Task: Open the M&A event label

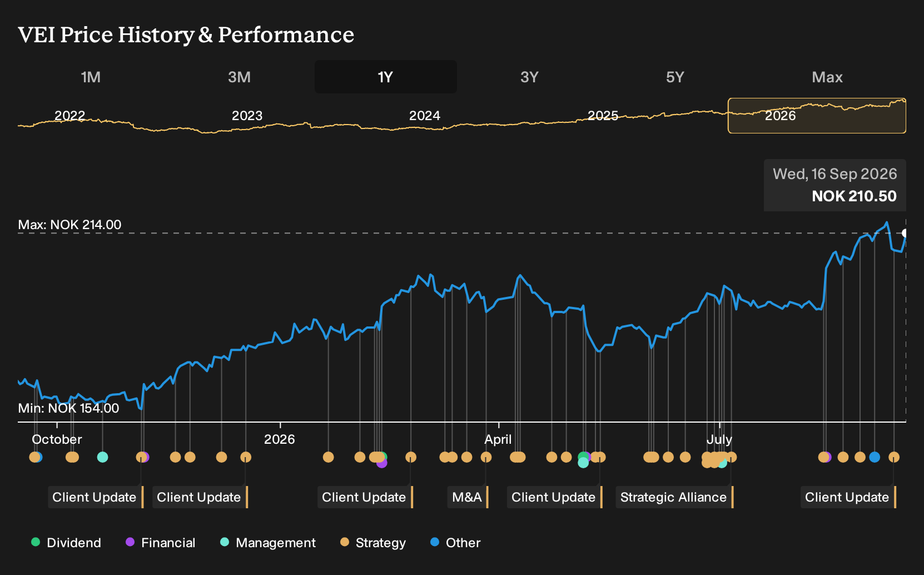Action: (x=468, y=497)
